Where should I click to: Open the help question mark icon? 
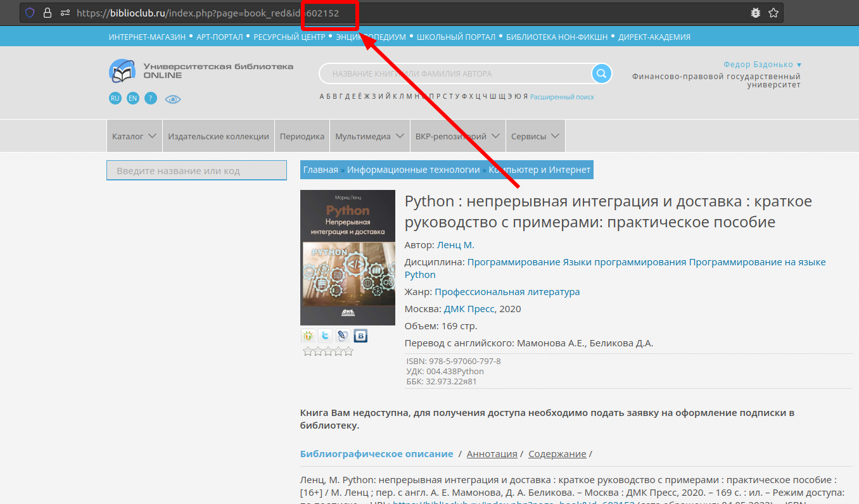tap(150, 98)
